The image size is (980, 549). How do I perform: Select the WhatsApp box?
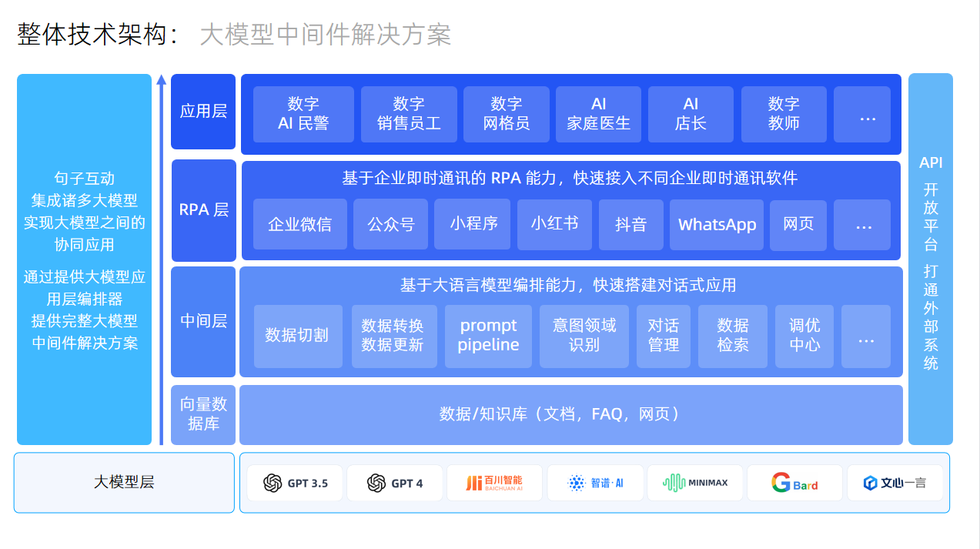(x=717, y=225)
